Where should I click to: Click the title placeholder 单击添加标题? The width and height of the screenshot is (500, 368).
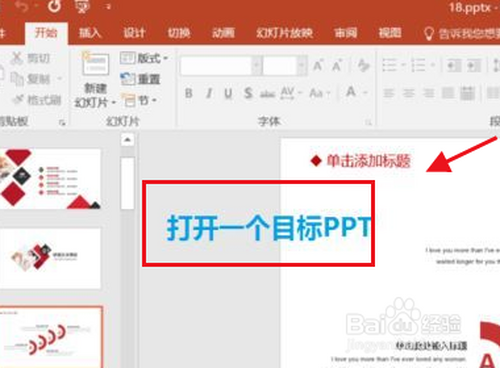click(368, 161)
